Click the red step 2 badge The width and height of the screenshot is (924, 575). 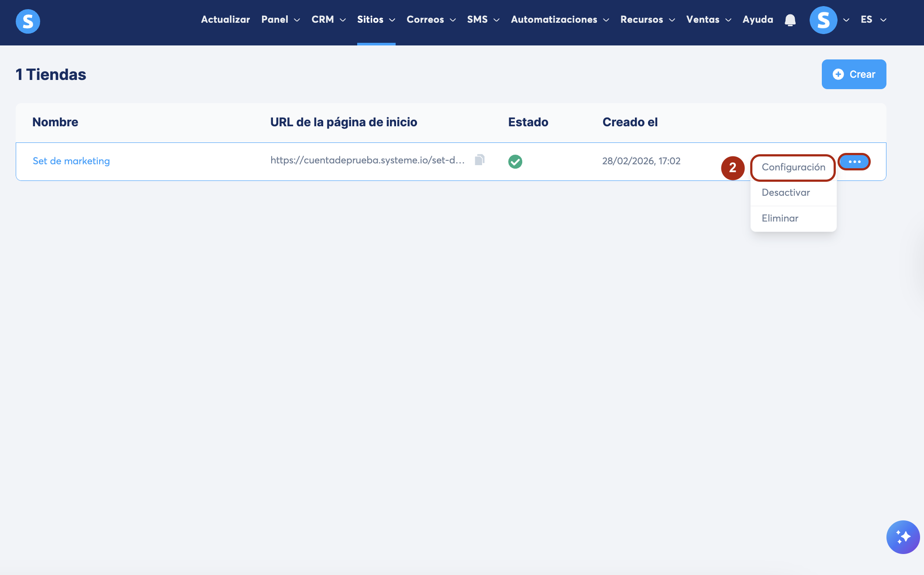click(733, 168)
